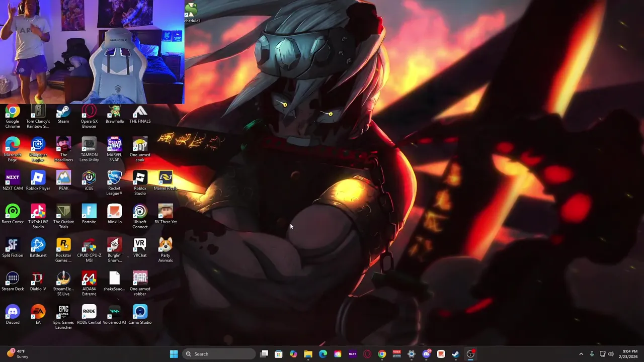
Task: Select the Roblox Studio desktop icon
Action: point(140,184)
